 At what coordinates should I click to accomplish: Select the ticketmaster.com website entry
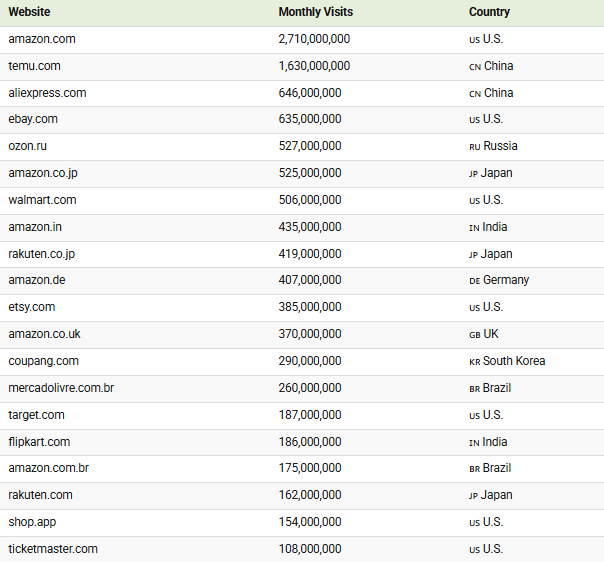[x=53, y=549]
